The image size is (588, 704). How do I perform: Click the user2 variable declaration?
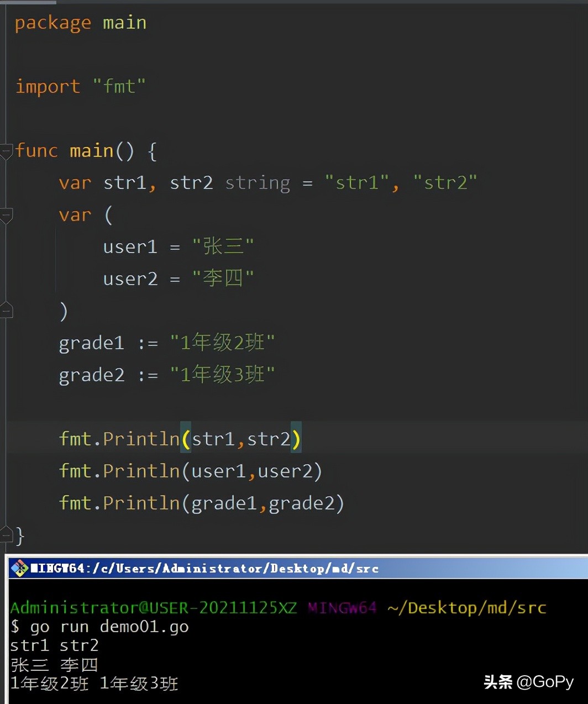130,279
